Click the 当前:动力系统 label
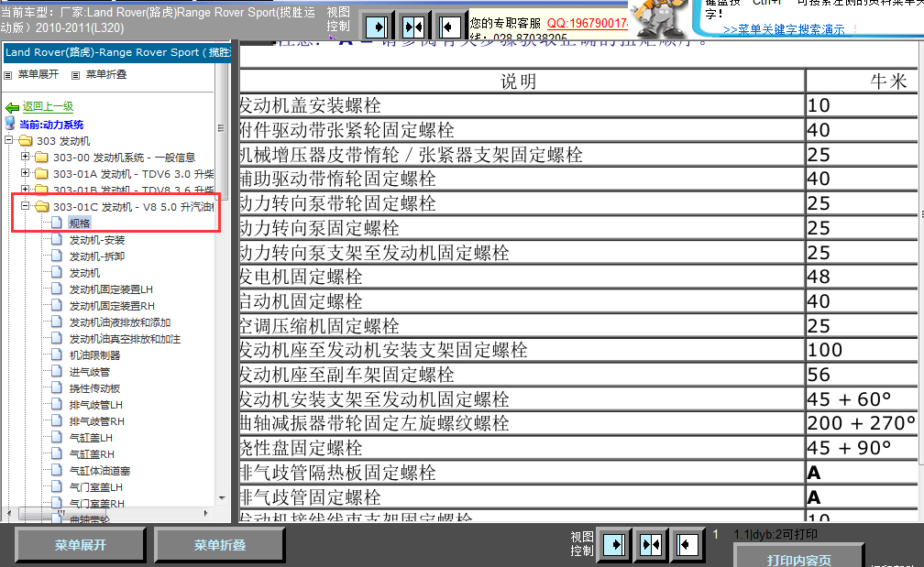This screenshot has width=924, height=567. (51, 125)
